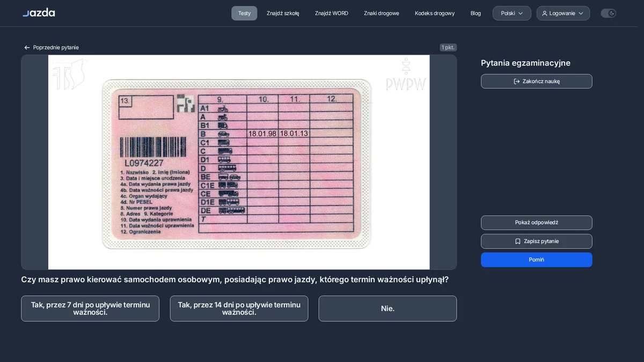Choose answer 'Tak, przez 7 dni'
The width and height of the screenshot is (644, 362).
[x=90, y=308]
